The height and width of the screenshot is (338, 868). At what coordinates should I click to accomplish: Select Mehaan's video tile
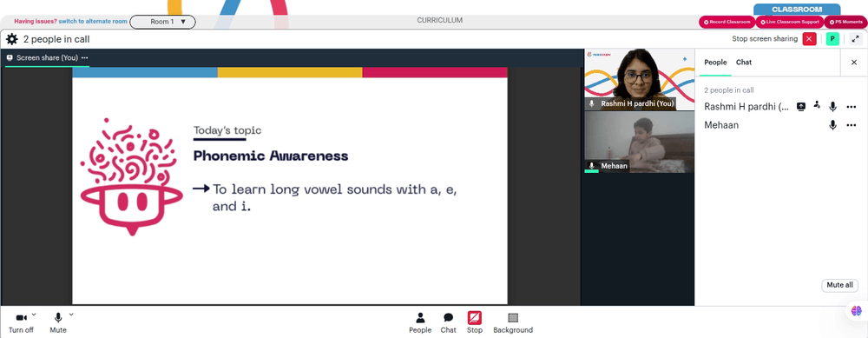[640, 142]
